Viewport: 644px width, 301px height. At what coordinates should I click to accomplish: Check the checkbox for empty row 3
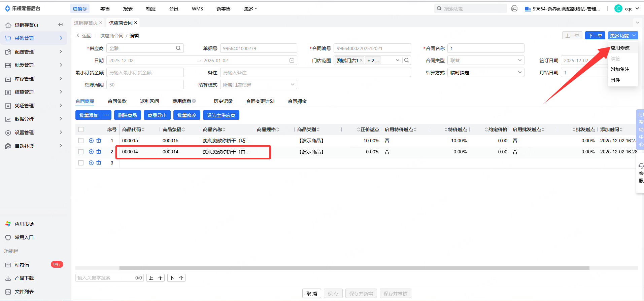point(81,163)
